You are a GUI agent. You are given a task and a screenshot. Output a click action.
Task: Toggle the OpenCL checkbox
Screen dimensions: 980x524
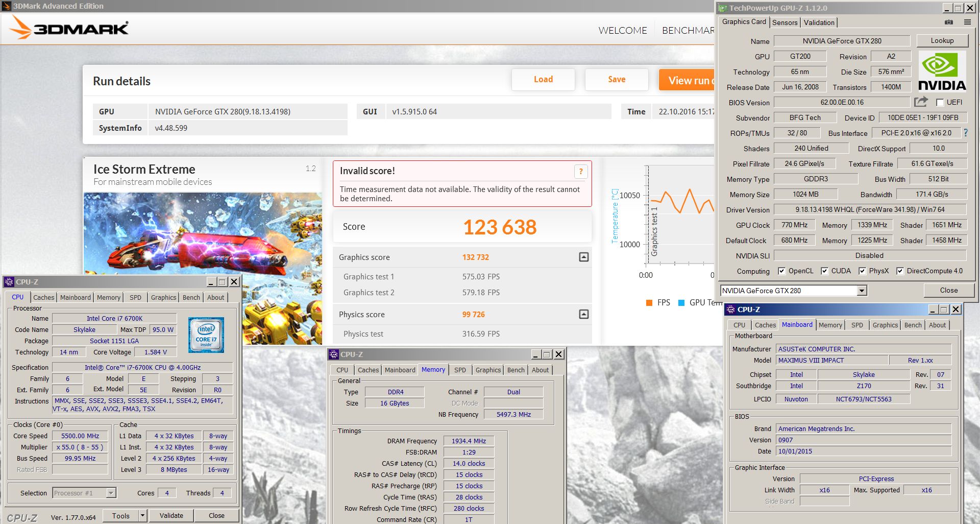click(x=781, y=271)
